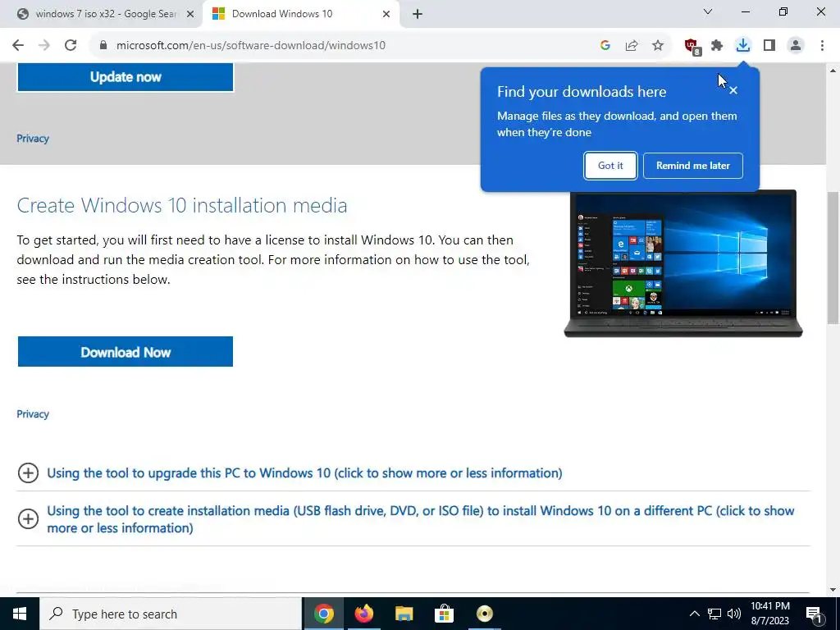Reload the Download Windows 10 page
Screen dimensions: 840x630
coord(71,46)
